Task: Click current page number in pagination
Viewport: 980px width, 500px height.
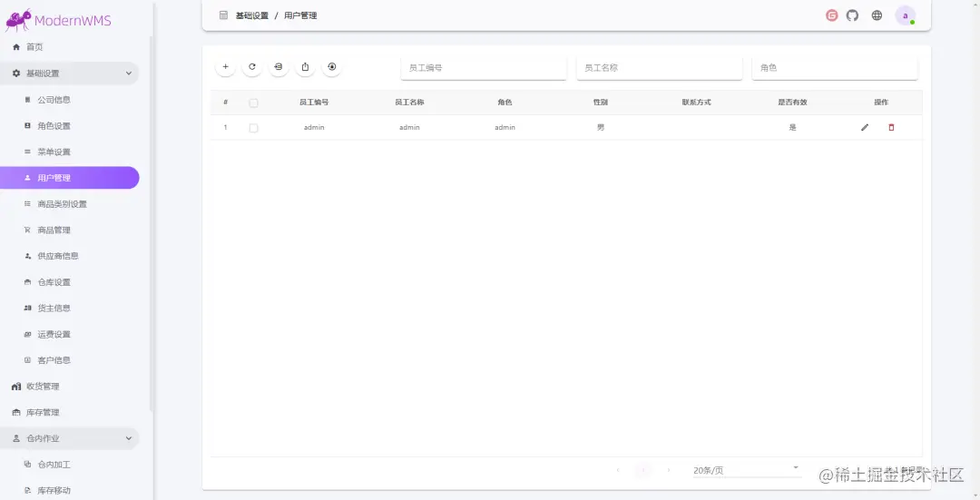Action: 643,470
